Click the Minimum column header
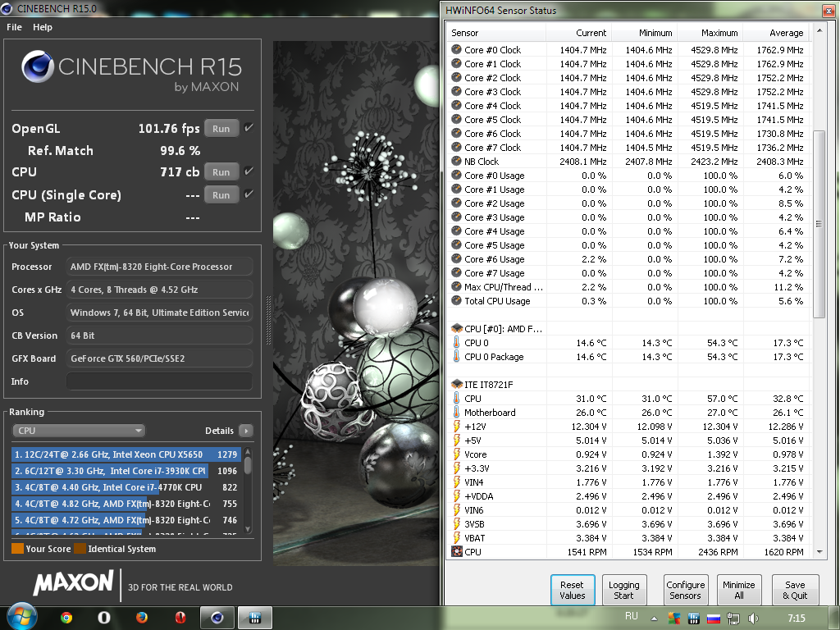The image size is (840, 630). [645, 33]
